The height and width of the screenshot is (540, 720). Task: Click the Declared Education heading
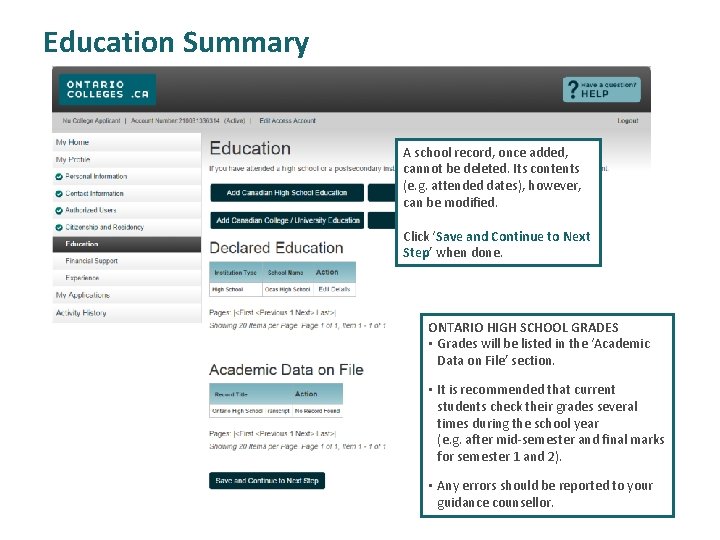[276, 248]
